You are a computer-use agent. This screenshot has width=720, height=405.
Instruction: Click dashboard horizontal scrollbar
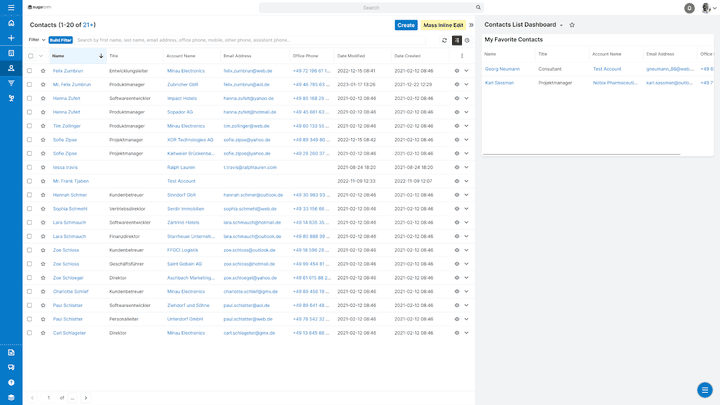coord(582,154)
